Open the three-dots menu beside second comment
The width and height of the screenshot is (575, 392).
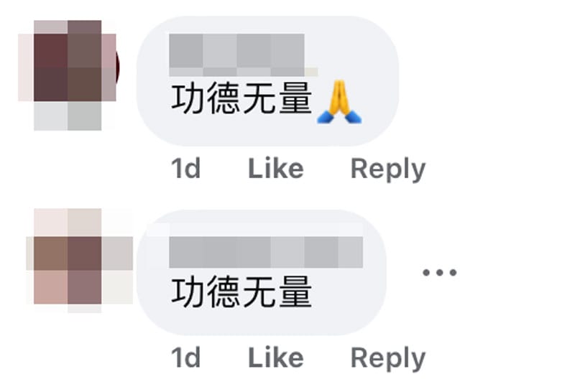click(x=439, y=272)
